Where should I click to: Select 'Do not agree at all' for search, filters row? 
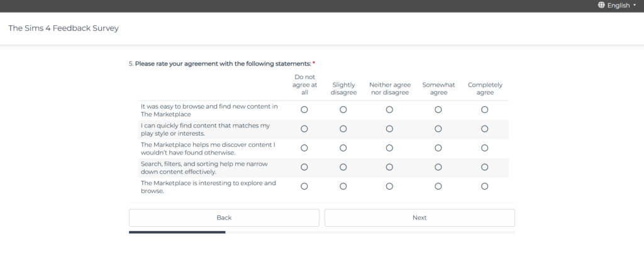(x=304, y=167)
